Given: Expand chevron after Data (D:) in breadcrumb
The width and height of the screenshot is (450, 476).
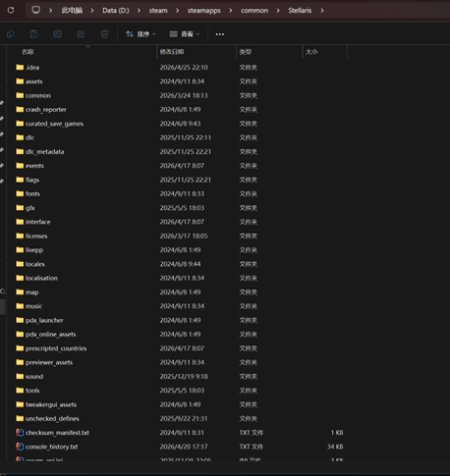Looking at the screenshot, I should tap(139, 11).
